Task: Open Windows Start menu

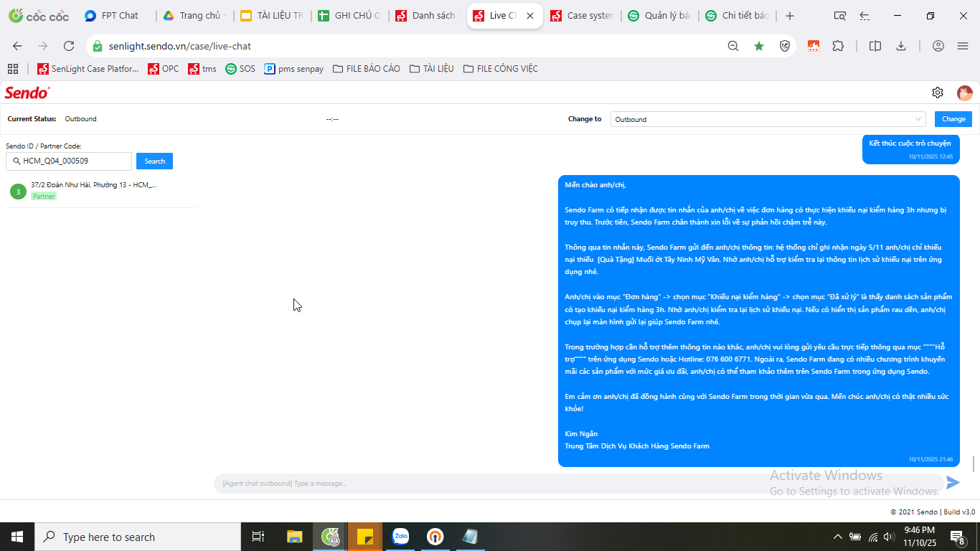Action: tap(17, 537)
